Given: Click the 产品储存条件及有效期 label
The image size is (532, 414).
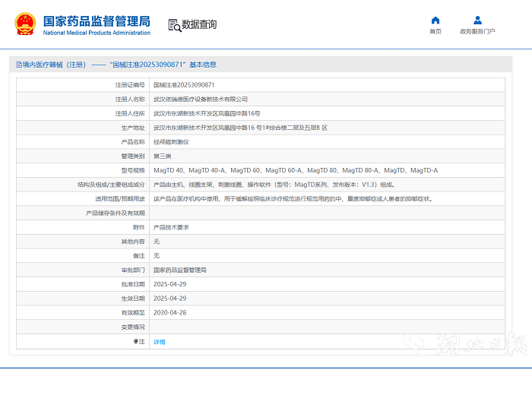Looking at the screenshot, I should pyautogui.click(x=116, y=213).
